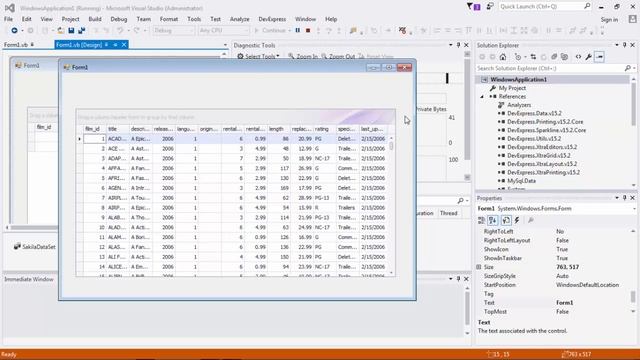Pin the Diagnostic Tools panel

tap(458, 45)
